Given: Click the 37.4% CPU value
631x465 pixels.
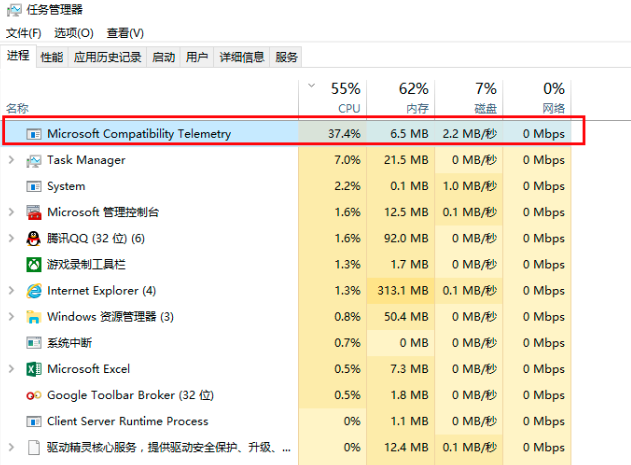Looking at the screenshot, I should pos(344,134).
